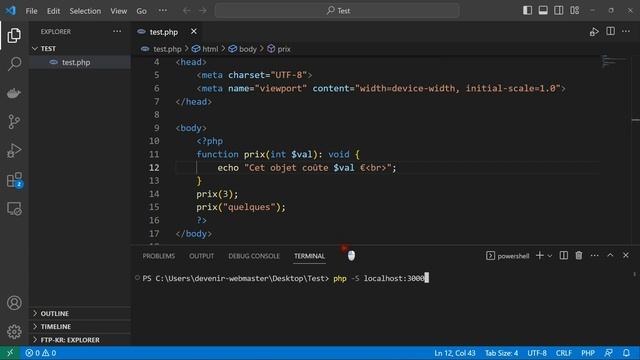Screen dimensions: 640x360
Task: Change CRLF end of line sequence
Action: [564, 353]
